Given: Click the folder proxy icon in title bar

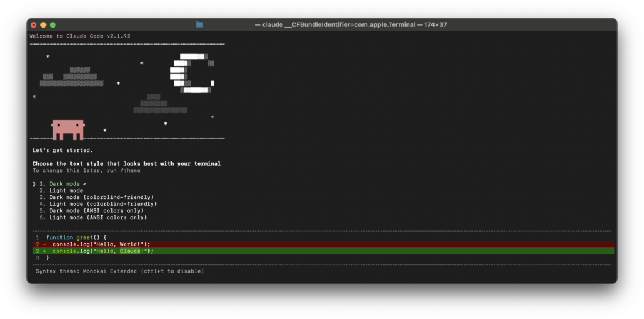Looking at the screenshot, I should (x=199, y=24).
